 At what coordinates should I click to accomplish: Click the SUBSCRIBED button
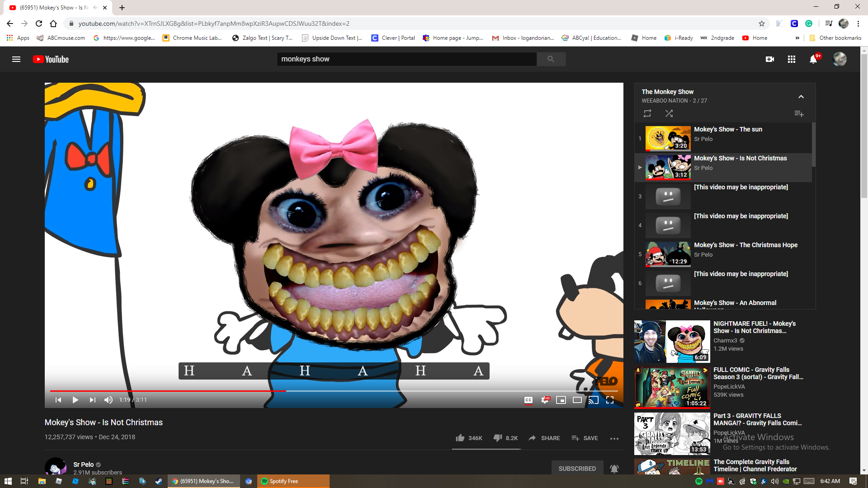pyautogui.click(x=577, y=469)
